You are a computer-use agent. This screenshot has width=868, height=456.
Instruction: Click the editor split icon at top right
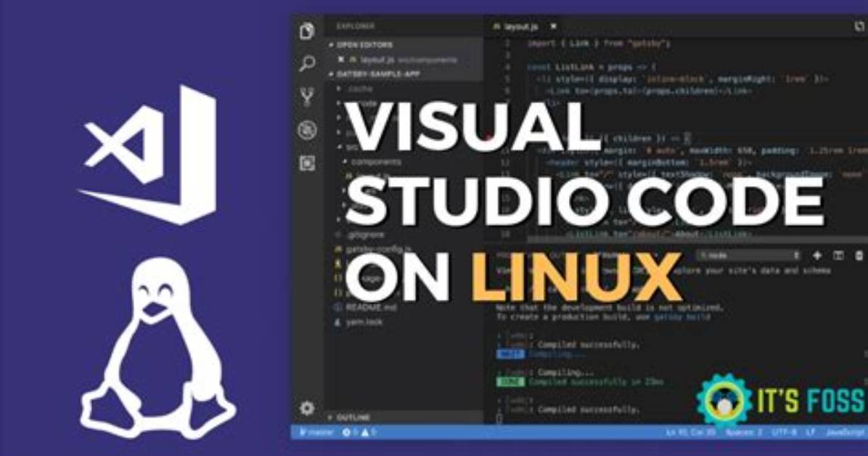[860, 26]
